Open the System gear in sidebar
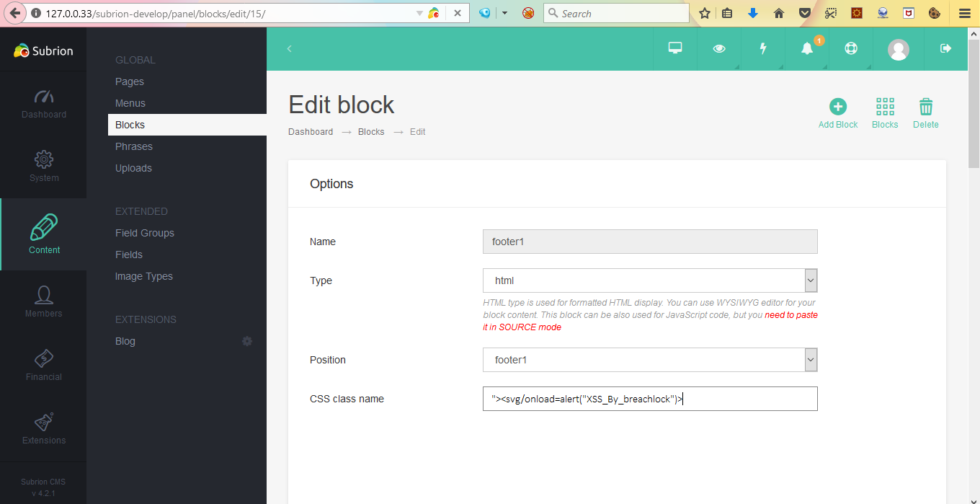 point(43,167)
